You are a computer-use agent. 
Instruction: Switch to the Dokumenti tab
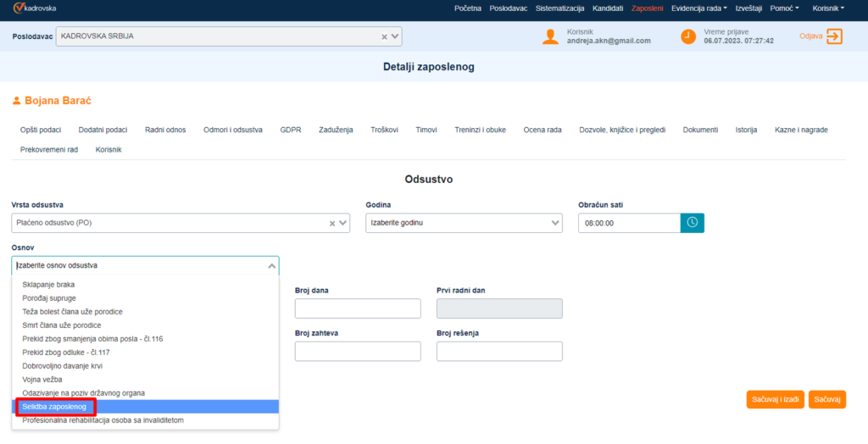(x=700, y=130)
